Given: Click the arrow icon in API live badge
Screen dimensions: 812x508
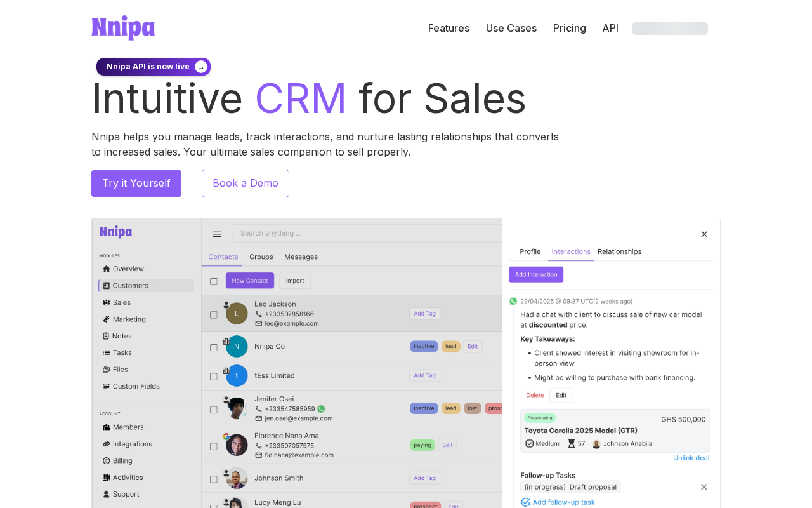Looking at the screenshot, I should 201,67.
